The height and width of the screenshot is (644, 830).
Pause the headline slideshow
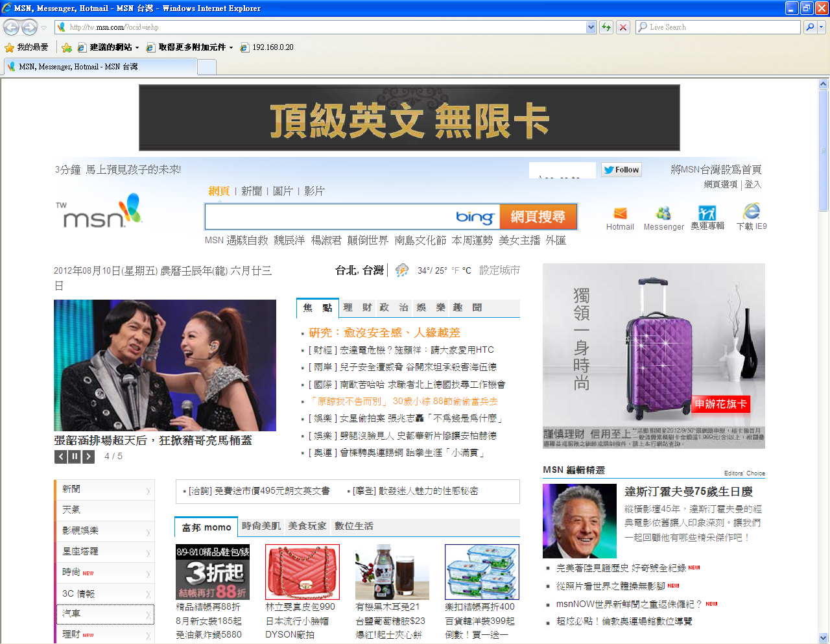coord(75,457)
